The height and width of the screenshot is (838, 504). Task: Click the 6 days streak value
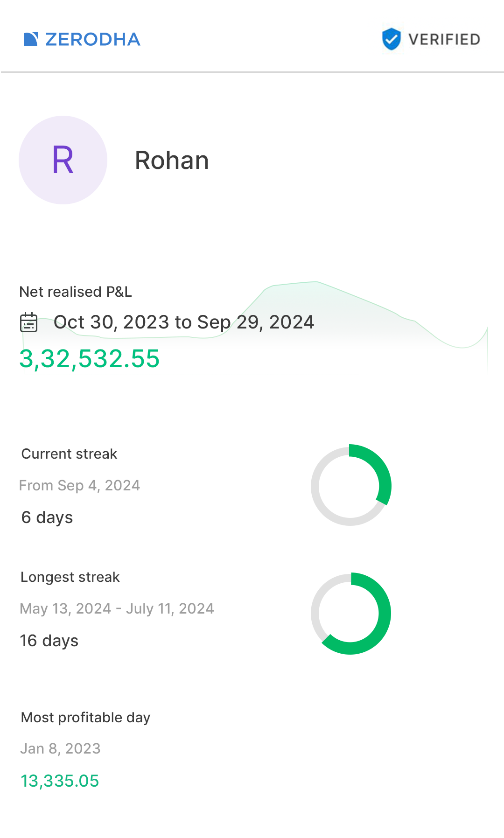point(47,517)
